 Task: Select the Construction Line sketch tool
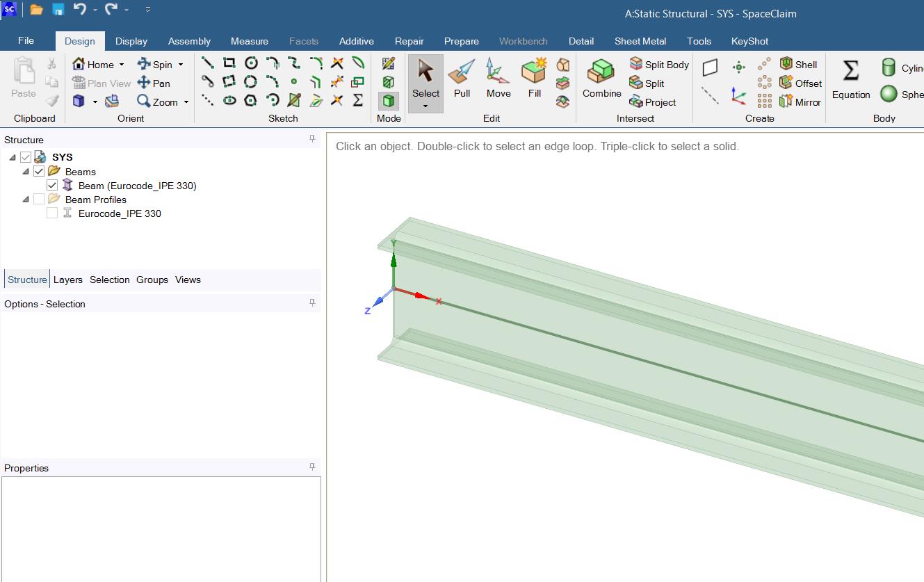207,101
